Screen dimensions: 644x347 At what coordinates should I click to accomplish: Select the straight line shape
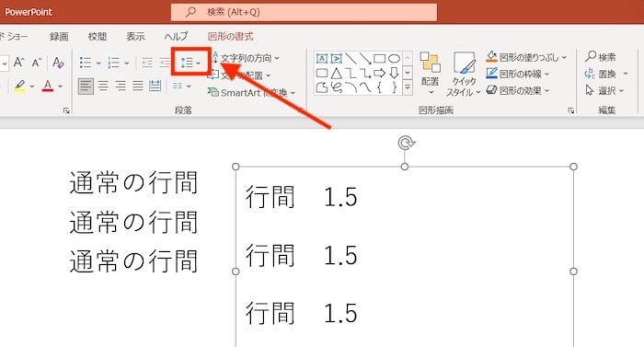(x=351, y=58)
